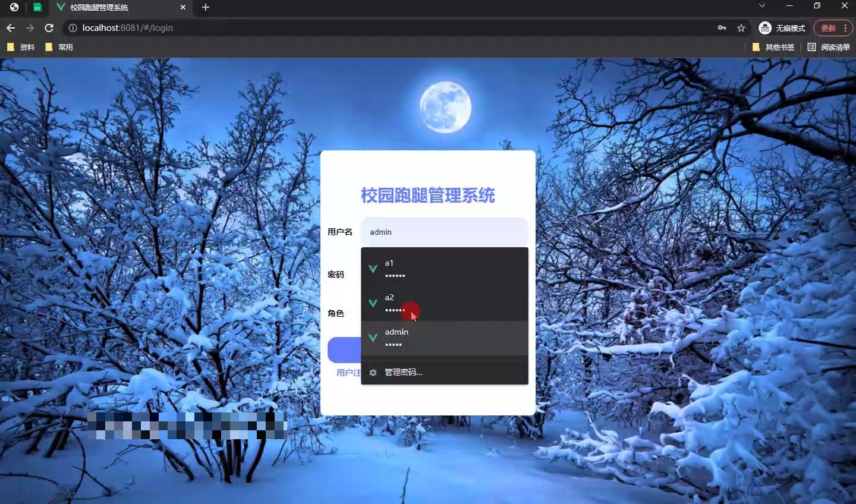856x504 pixels.
Task: Select saved account admin
Action: click(x=445, y=338)
